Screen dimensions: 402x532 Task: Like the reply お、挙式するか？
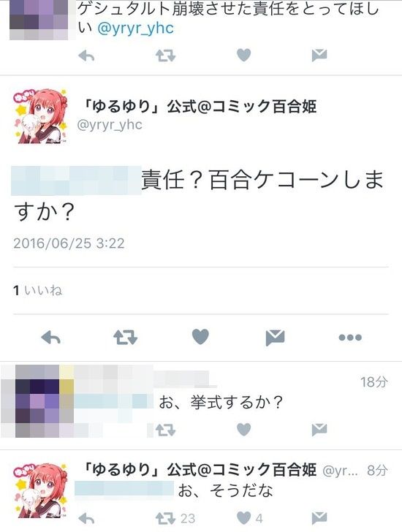point(243,430)
